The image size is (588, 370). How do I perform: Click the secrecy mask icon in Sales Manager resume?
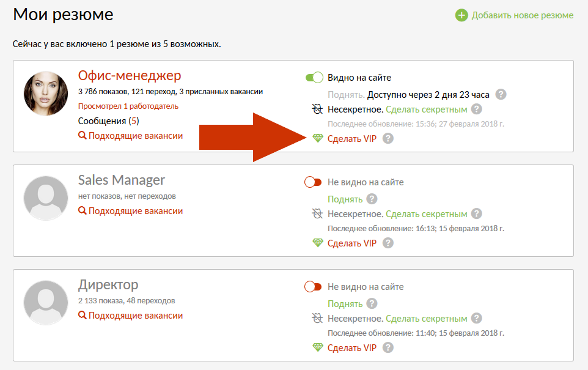[x=317, y=214]
